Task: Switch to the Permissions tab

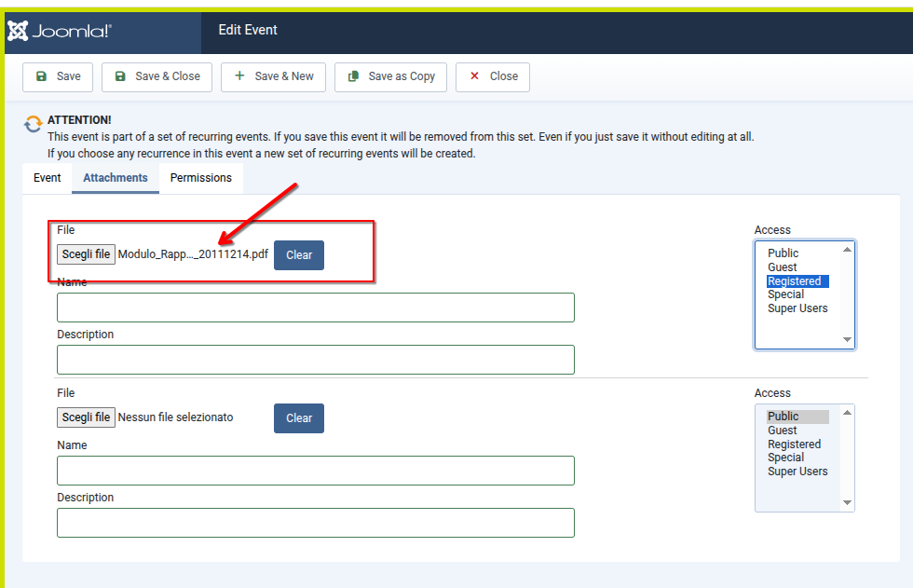Action: [200, 178]
